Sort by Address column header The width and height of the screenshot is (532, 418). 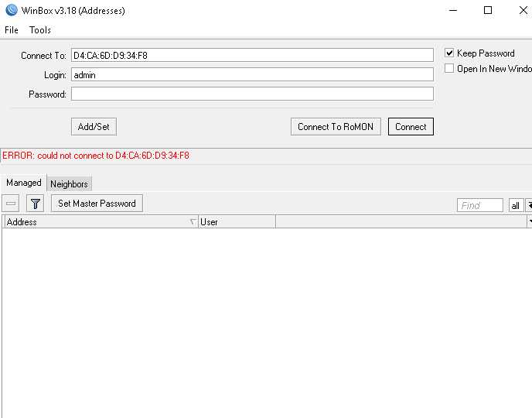pyautogui.click(x=101, y=221)
